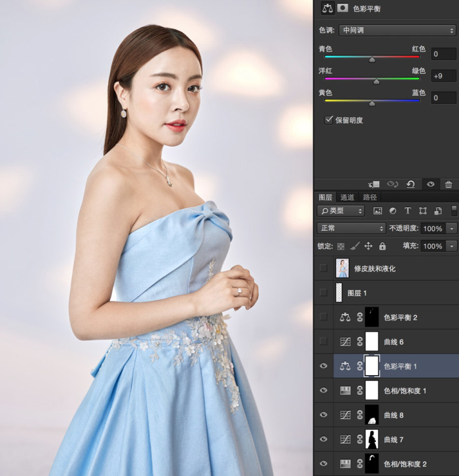Filter layers by adjustment layers icon

(x=392, y=211)
